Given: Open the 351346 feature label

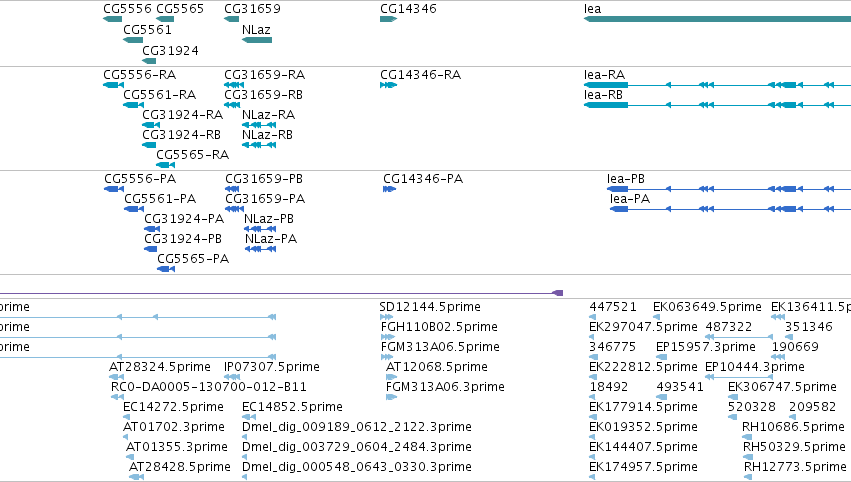Looking at the screenshot, I should pos(809,327).
